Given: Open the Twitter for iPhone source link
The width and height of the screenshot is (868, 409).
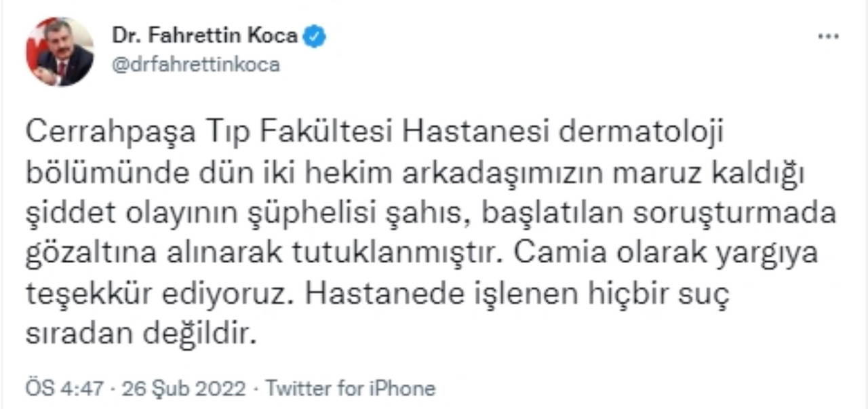Looking at the screenshot, I should point(350,389).
